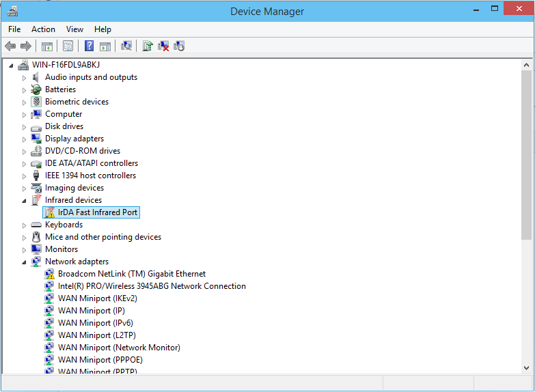Viewport: 535px width, 392px height.
Task: Collapse the WIN-F16FDL9ABKJ root node
Action: 11,66
